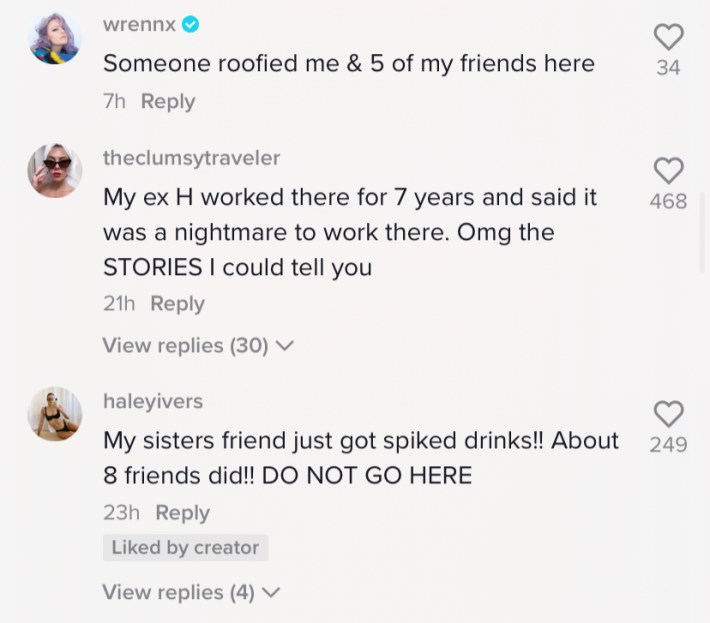Expand View replies (30)
Viewport: 710px width, 623px height.
[198, 346]
